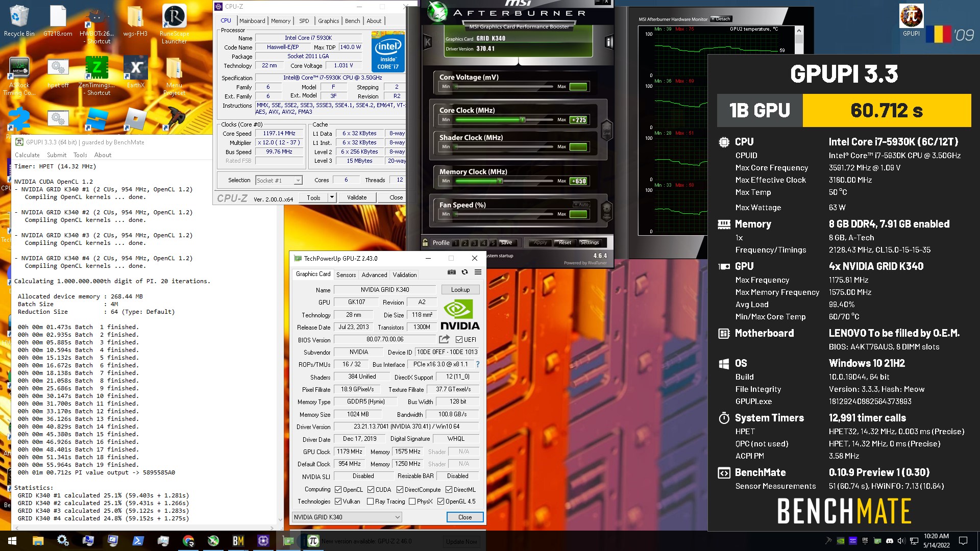Click the Memory Clock slider handle
The height and width of the screenshot is (551, 980).
pos(501,181)
